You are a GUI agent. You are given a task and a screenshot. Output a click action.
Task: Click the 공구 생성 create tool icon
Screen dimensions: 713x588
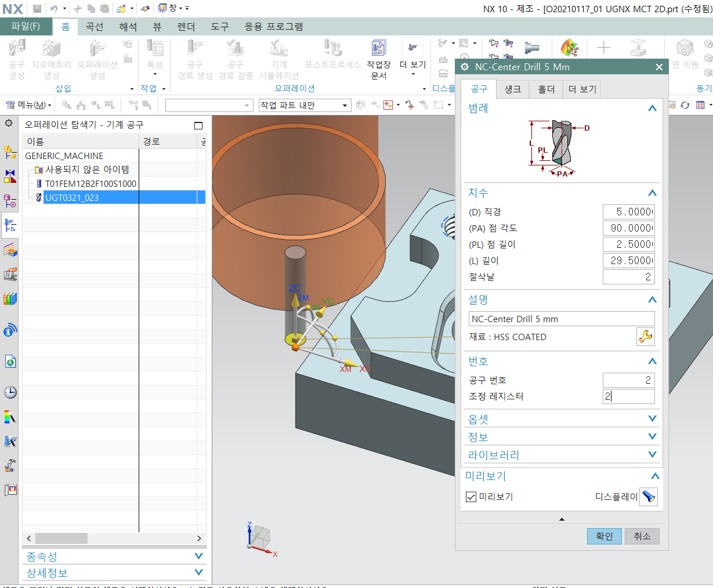pyautogui.click(x=17, y=59)
